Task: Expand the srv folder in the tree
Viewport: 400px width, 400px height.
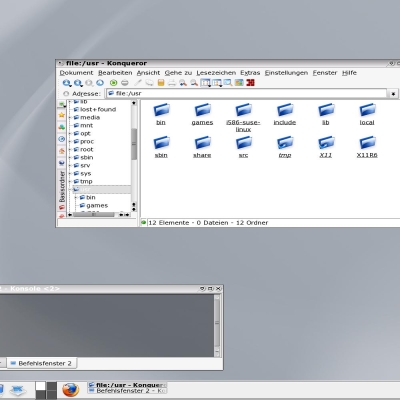Action: (70, 165)
